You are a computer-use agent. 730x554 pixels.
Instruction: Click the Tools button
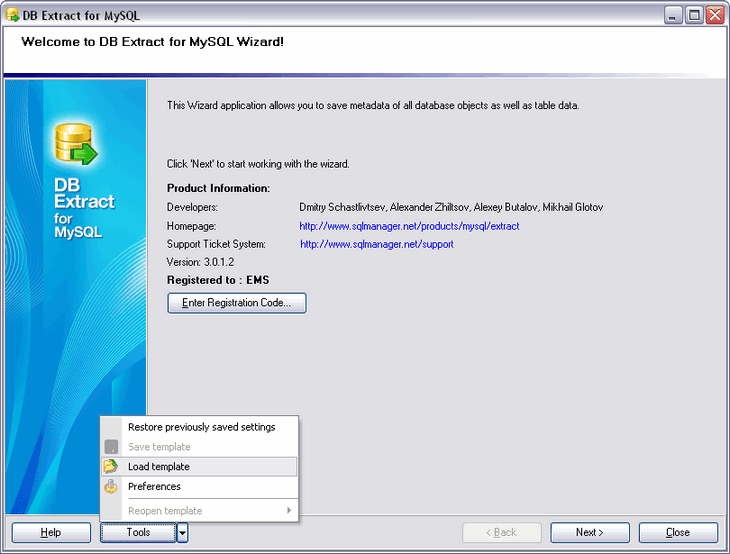(x=138, y=533)
